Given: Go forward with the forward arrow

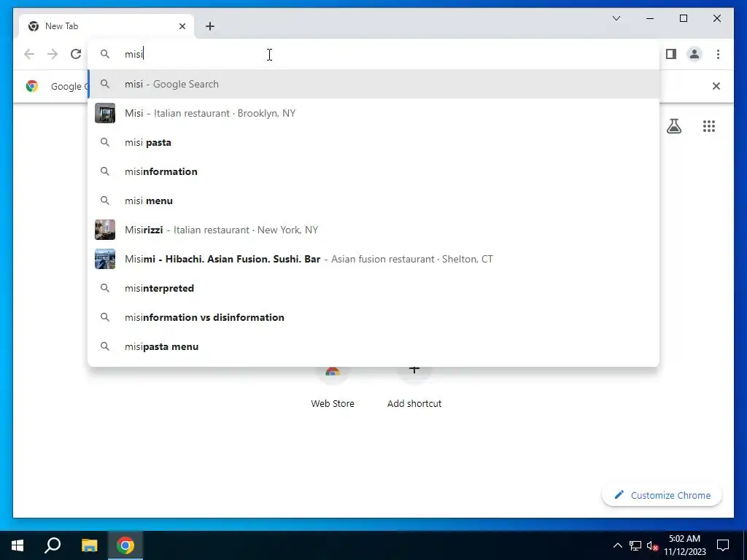Looking at the screenshot, I should coord(53,54).
